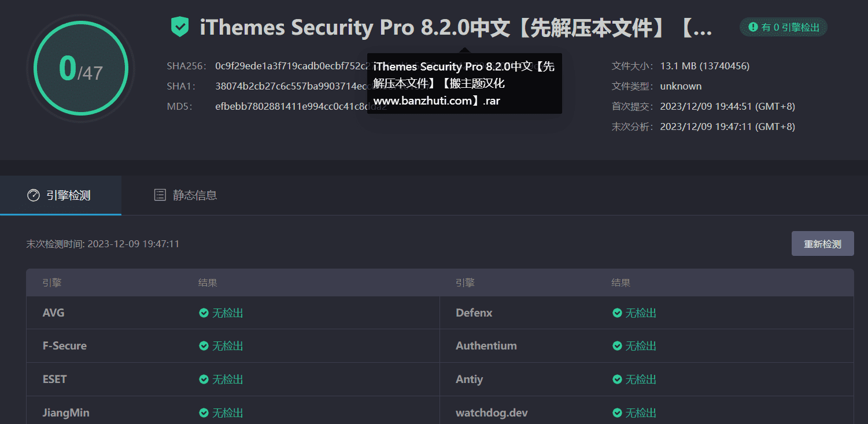Image resolution: width=868 pixels, height=424 pixels.
Task: Click the left 引擎 column header
Action: 52,283
